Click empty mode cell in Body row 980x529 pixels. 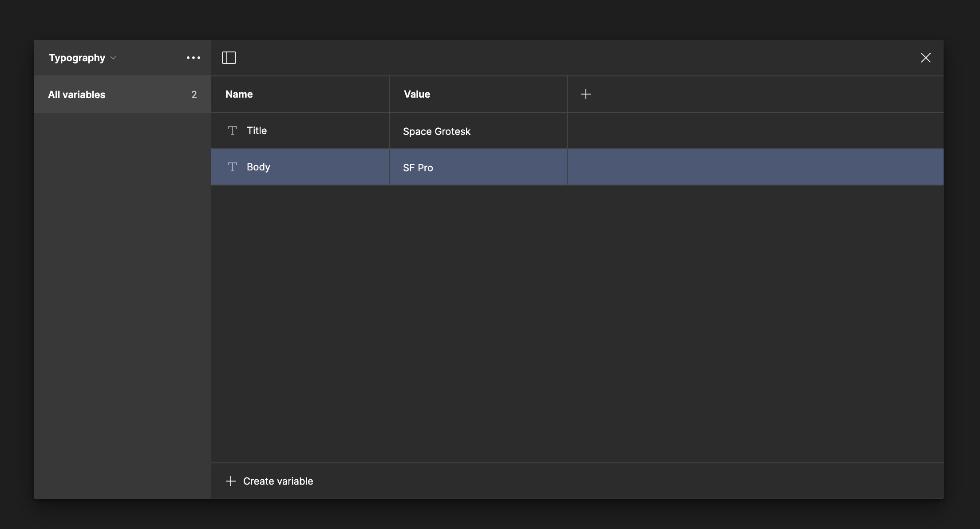[755, 167]
